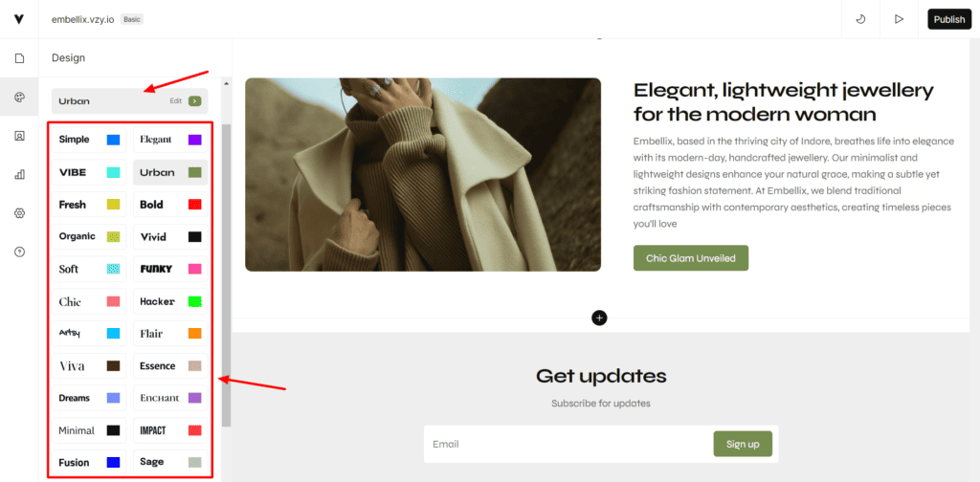Open the Pages icon in sidebar

click(x=19, y=58)
